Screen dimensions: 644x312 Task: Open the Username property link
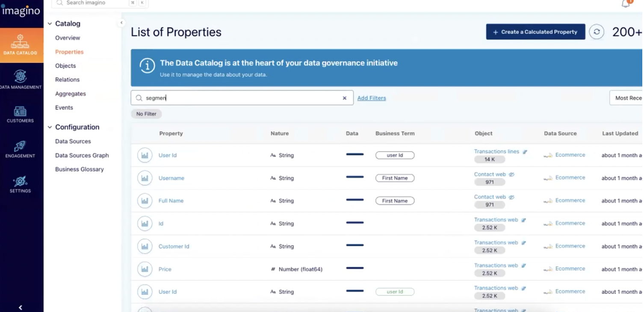click(x=171, y=178)
